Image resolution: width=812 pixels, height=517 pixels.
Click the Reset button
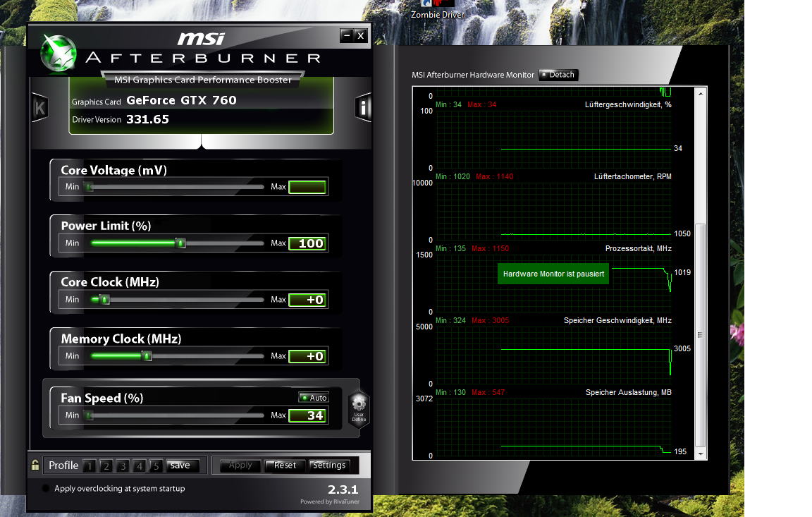[285, 466]
